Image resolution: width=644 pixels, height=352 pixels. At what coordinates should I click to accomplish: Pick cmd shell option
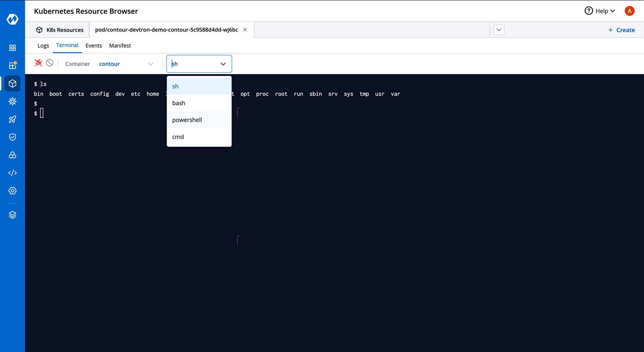(x=199, y=137)
